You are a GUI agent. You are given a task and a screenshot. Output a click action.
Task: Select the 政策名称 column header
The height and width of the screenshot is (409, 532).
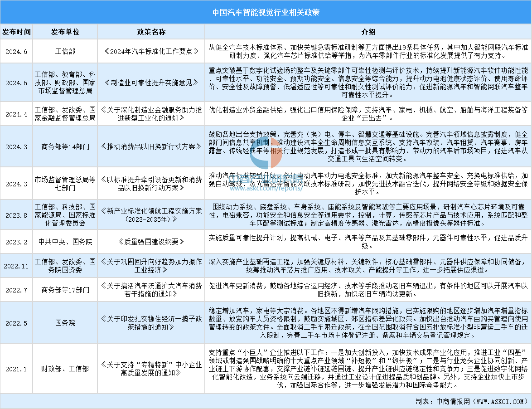coord(151,32)
